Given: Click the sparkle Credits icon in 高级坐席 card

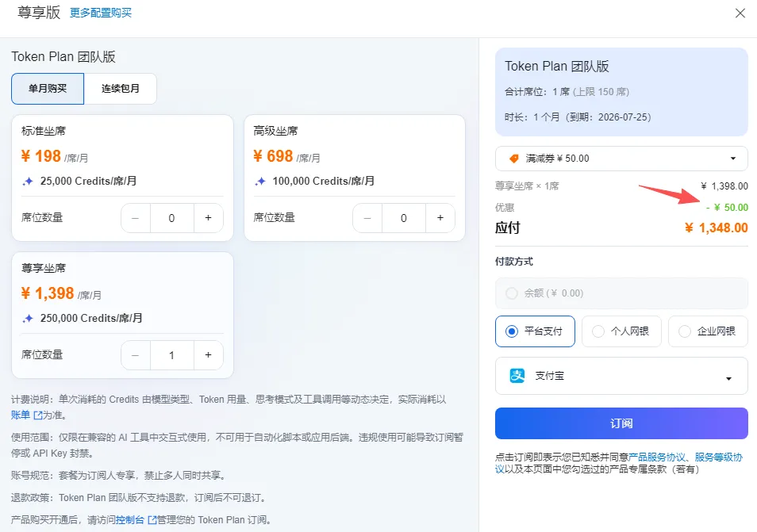Looking at the screenshot, I should 260,182.
